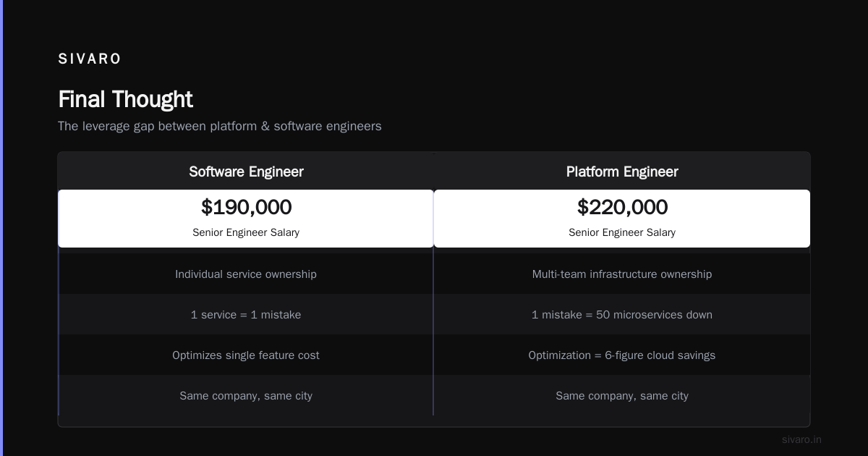Click the Individual service ownership row
868x456 pixels.
coord(246,274)
